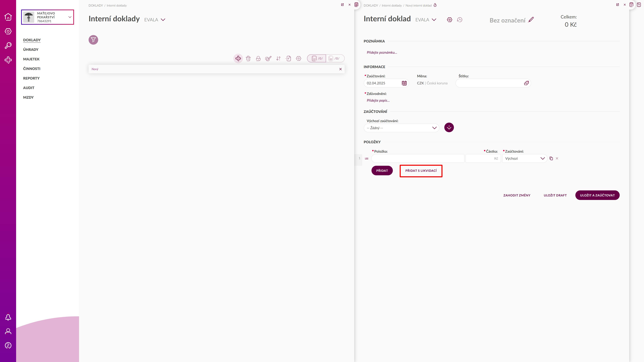
Task: Click Interní doklady breadcrumb in detail panel
Action: tap(392, 6)
